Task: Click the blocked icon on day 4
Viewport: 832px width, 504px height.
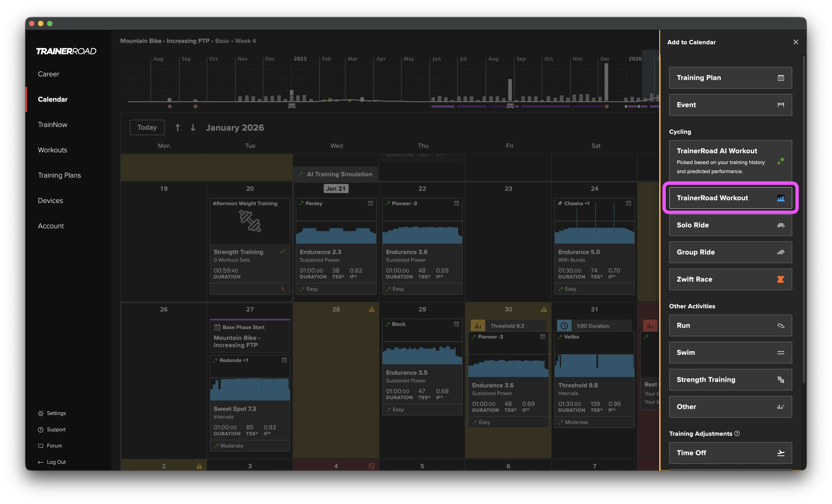Action: click(x=371, y=466)
